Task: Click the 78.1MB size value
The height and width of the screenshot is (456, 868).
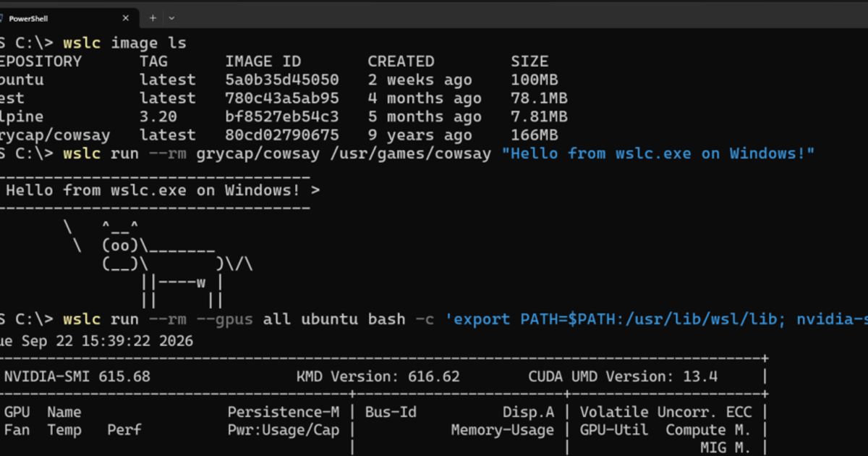Action: [539, 98]
